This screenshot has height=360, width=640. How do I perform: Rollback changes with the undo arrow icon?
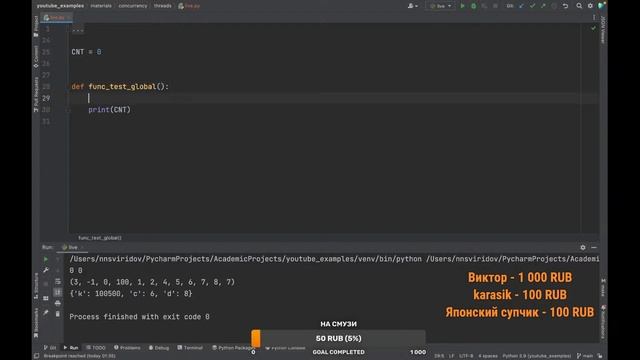[565, 6]
